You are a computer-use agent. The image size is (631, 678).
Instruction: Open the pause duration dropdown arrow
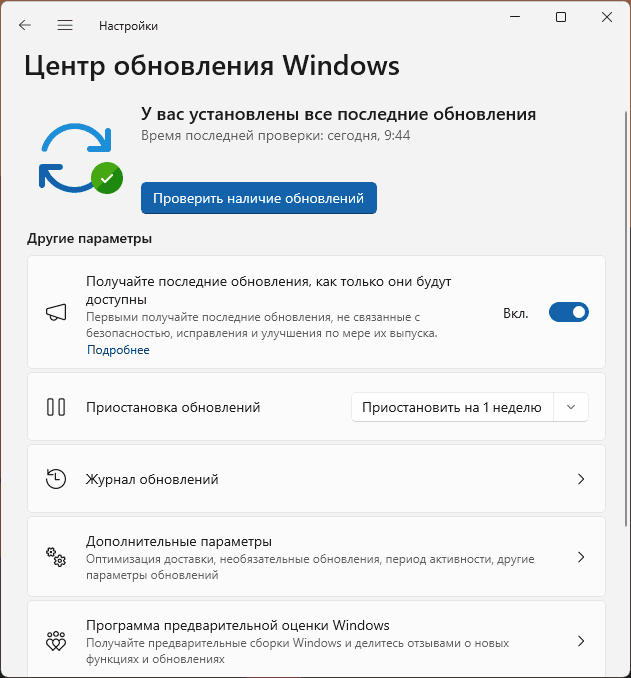[x=571, y=407]
